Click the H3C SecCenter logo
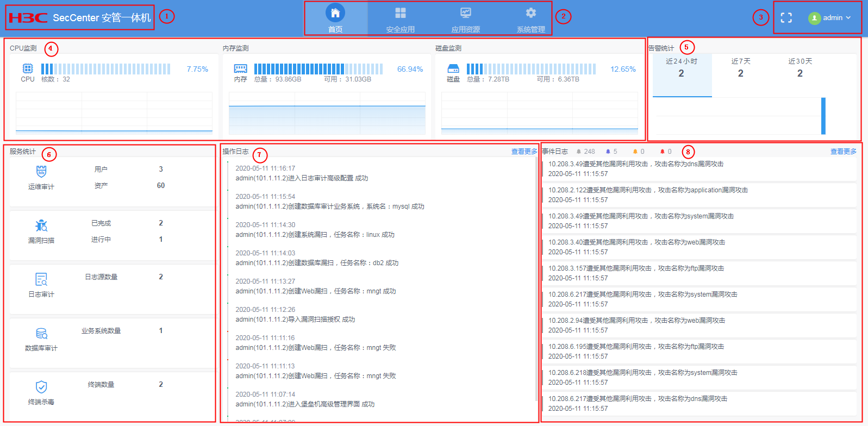Viewport: 868px width, 426px height. point(80,17)
